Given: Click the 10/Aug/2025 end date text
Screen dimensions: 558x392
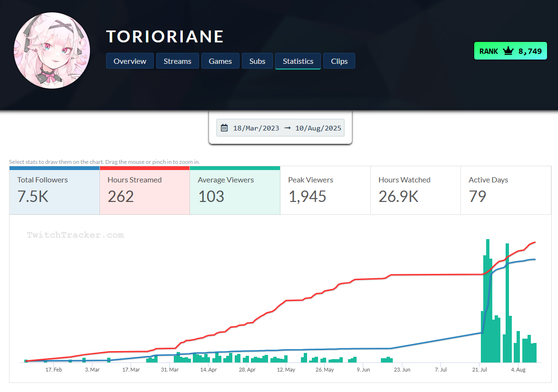Looking at the screenshot, I should point(318,128).
